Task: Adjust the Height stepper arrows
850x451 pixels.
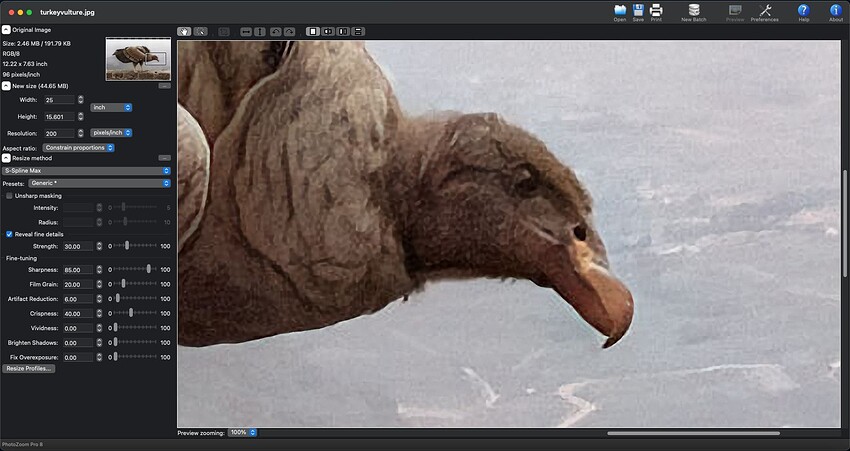Action: pyautogui.click(x=81, y=117)
